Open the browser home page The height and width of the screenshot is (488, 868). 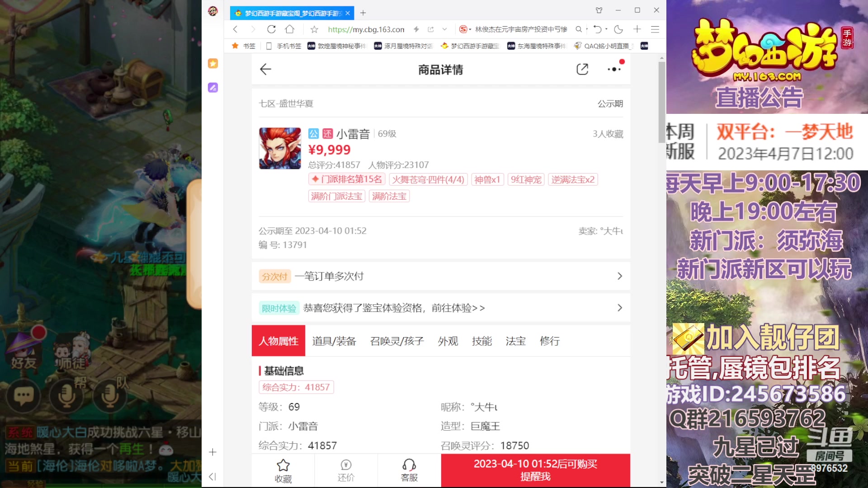coord(290,29)
